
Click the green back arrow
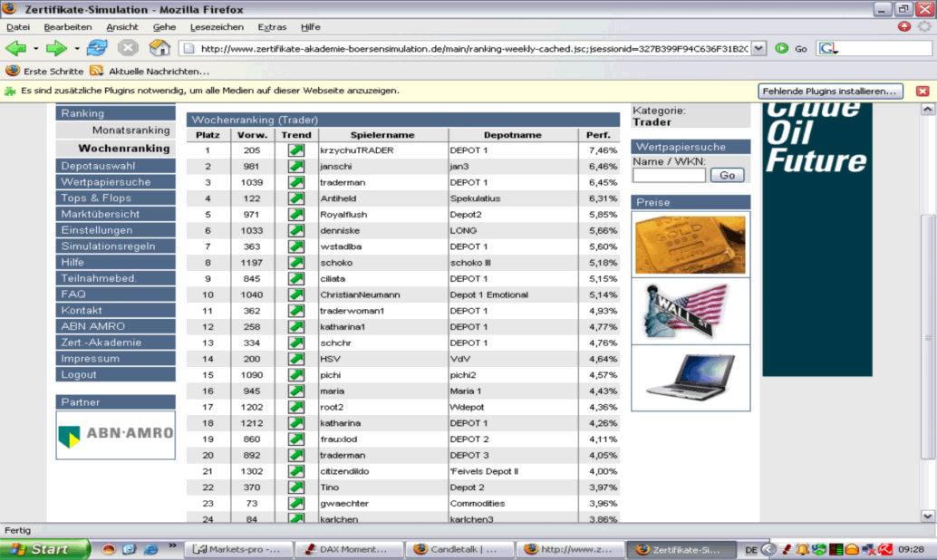(x=16, y=48)
